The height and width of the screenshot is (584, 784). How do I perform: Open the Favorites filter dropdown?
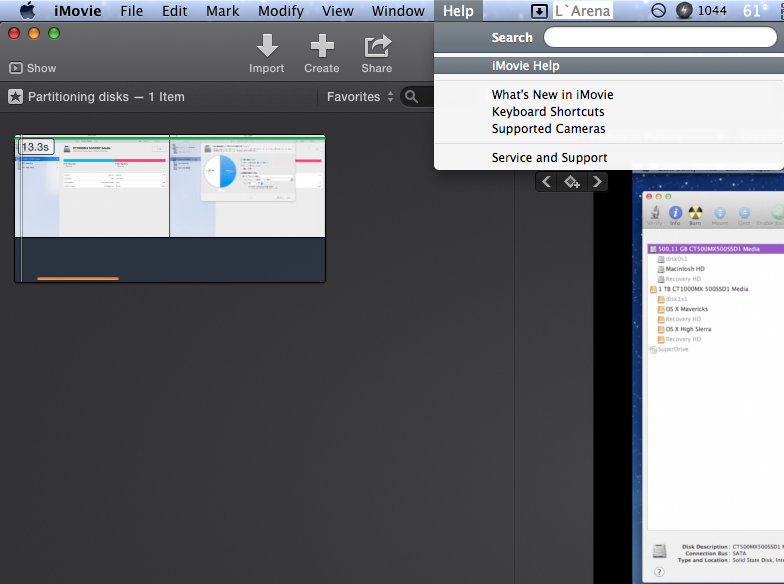[x=360, y=96]
